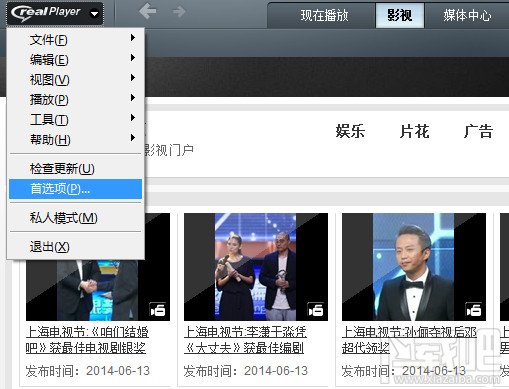Toggle 私人模式(M) in the menu
The width and height of the screenshot is (509, 389).
click(x=76, y=218)
